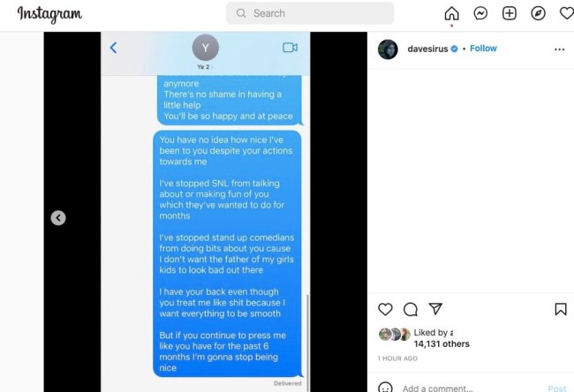Open Explore compass icon
The height and width of the screenshot is (392, 574).
pyautogui.click(x=538, y=13)
